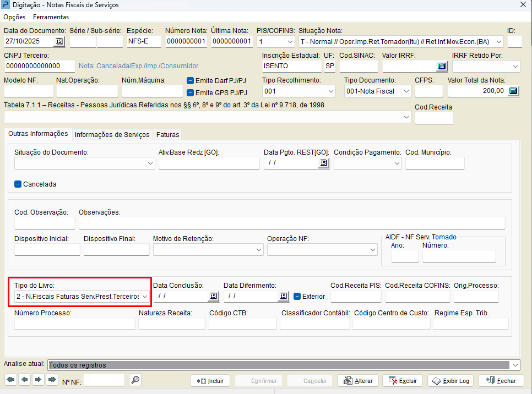Viewport: 532px width, 394px height.
Task: Toggle the Emite Darf PJ/PJ checkbox
Action: coord(191,81)
